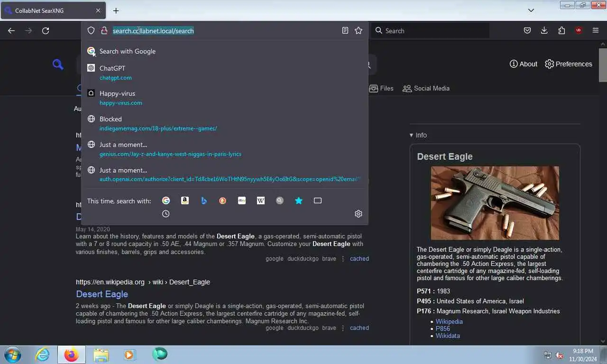Click the address bar URL field
The width and height of the screenshot is (607, 364).
click(x=225, y=31)
